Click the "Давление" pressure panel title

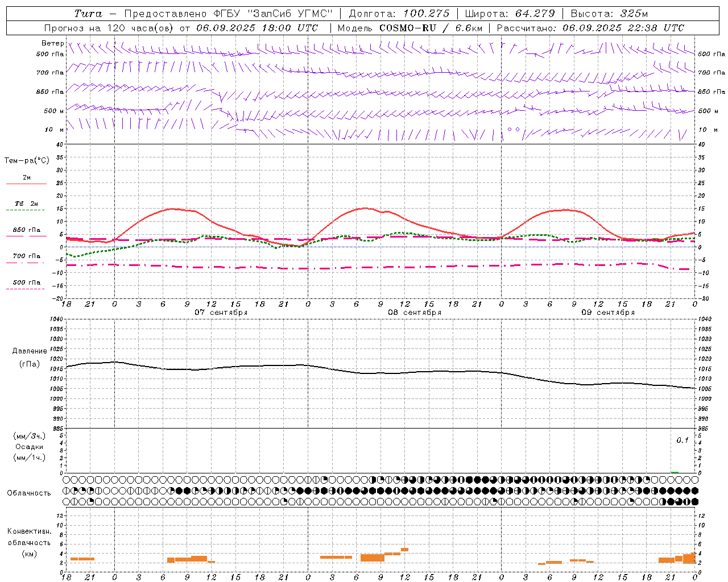point(30,351)
